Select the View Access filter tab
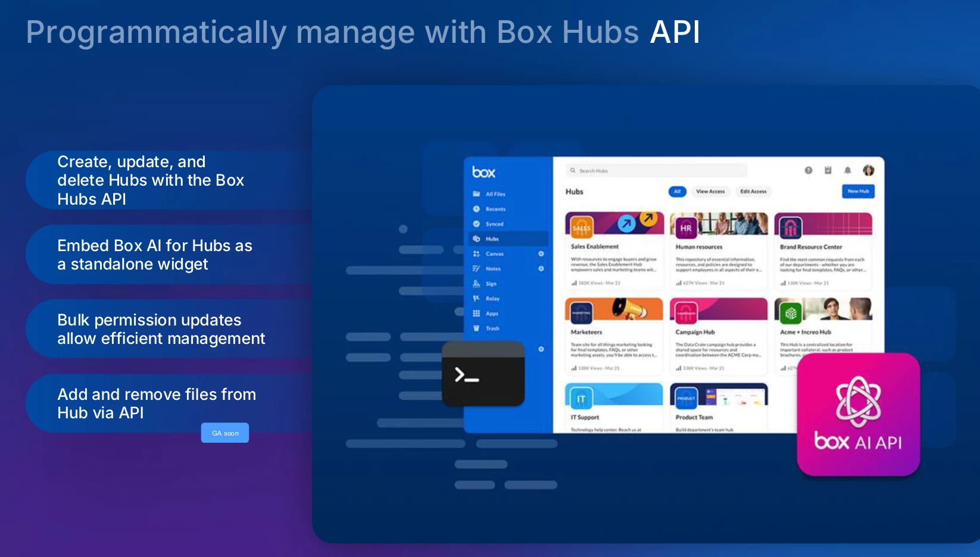 [710, 192]
